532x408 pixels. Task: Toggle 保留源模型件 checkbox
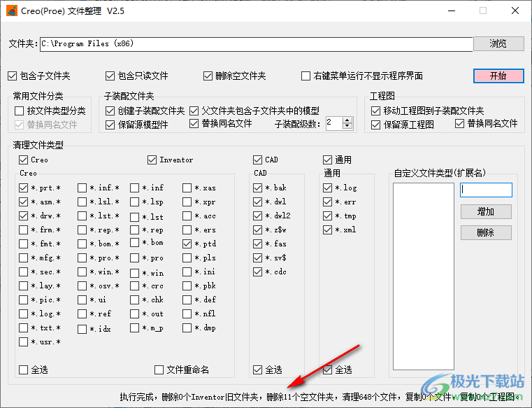[x=110, y=125]
